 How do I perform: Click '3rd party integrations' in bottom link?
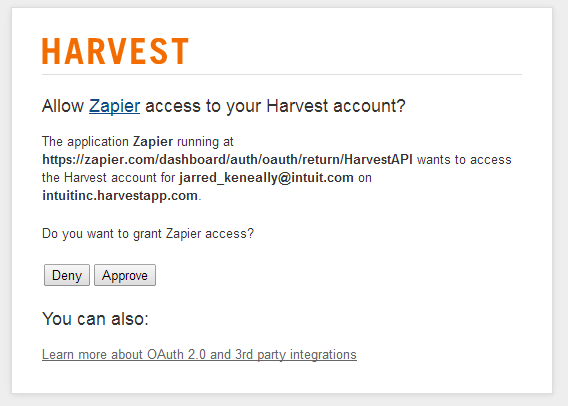(x=296, y=355)
